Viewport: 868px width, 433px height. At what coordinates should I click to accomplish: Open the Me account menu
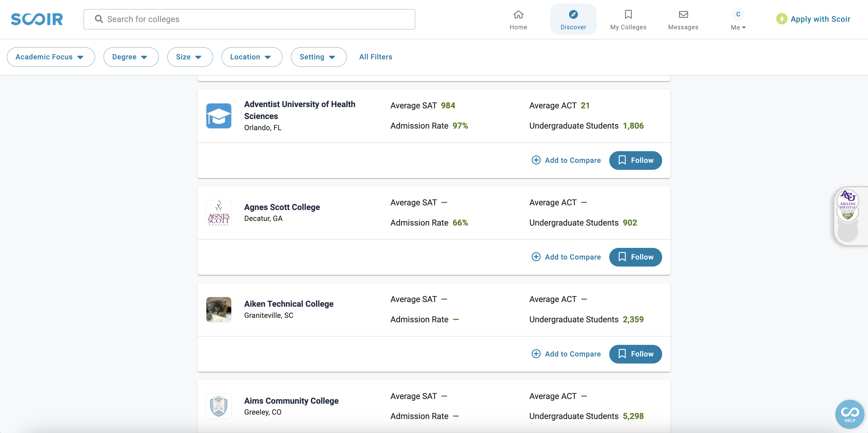[x=738, y=19]
